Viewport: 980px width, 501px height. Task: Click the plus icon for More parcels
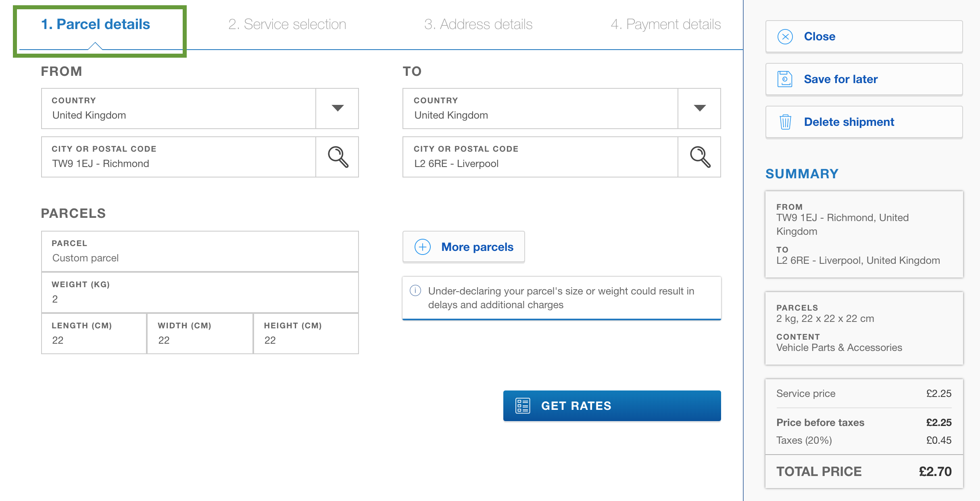click(x=423, y=247)
